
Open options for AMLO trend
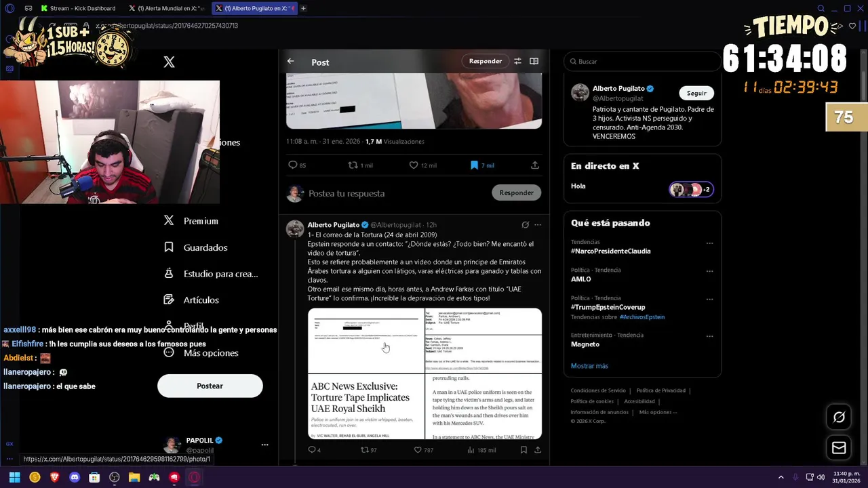709,270
